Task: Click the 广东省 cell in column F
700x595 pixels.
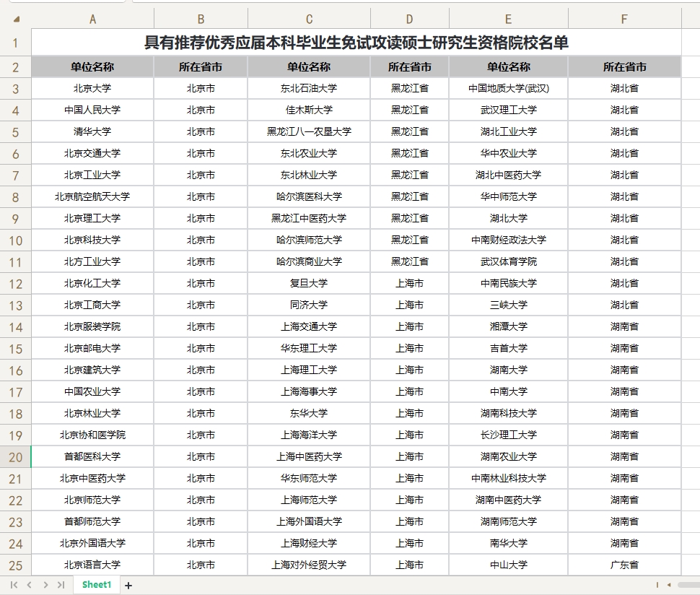Action: pos(624,565)
